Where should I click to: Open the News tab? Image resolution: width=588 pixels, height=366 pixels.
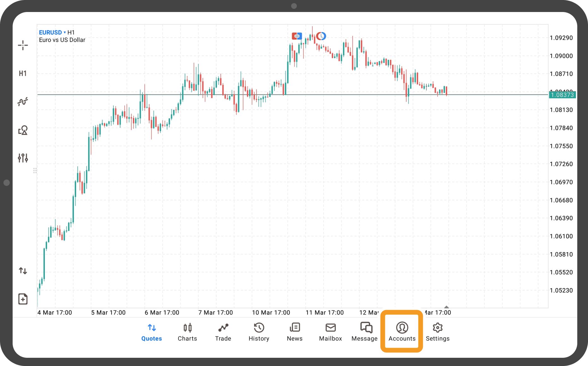tap(295, 332)
